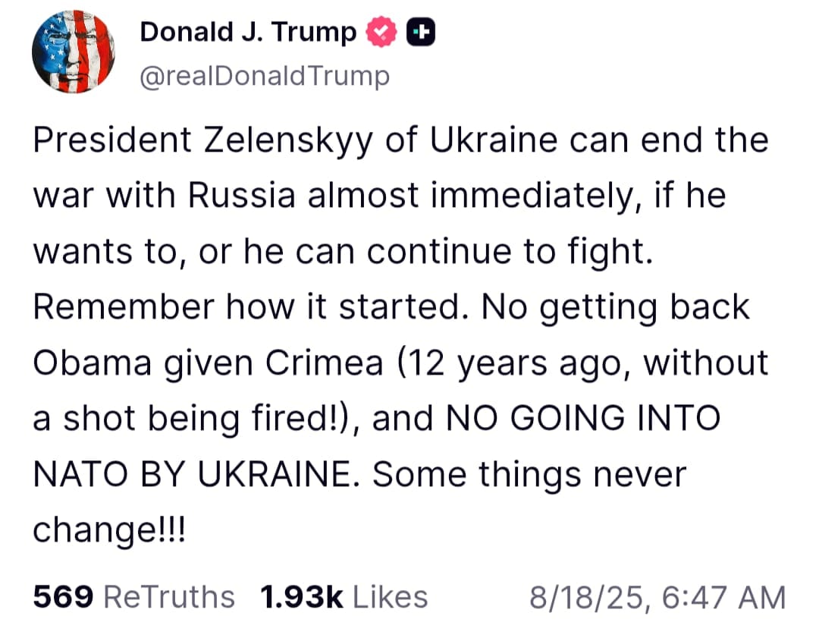Screen dimensions: 819x644
Task: Click the Donald J. Trump profile avatar
Action: 73,53
